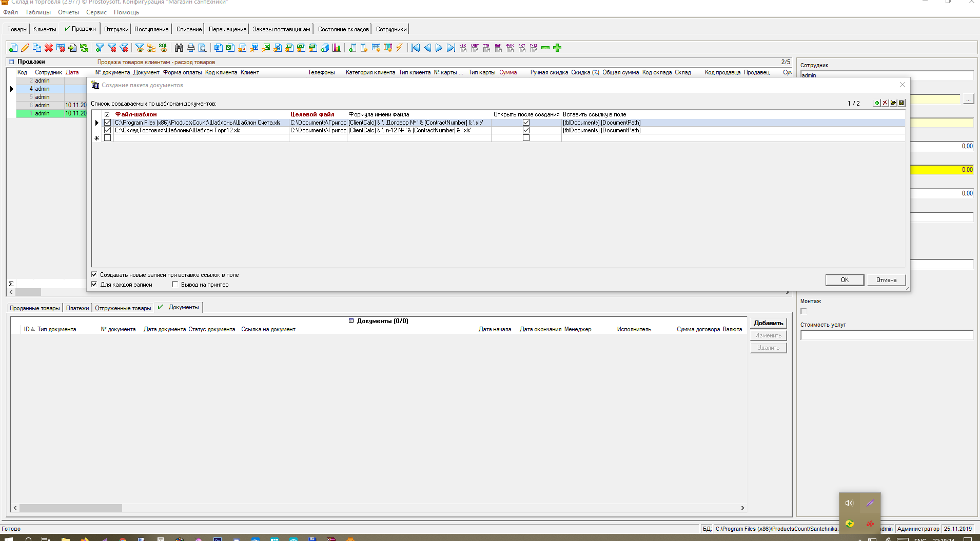Click the red X delete-row icon in dialog
This screenshot has height=541, width=980.
click(x=885, y=103)
